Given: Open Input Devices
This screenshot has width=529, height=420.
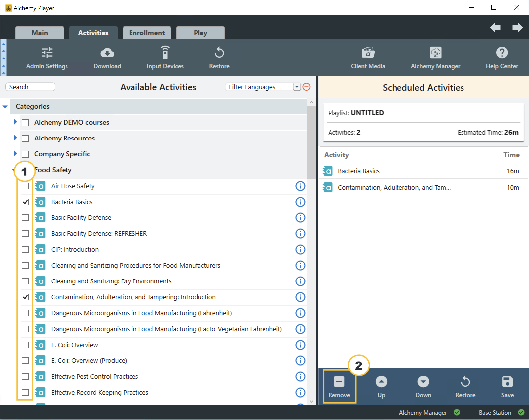Looking at the screenshot, I should pyautogui.click(x=165, y=58).
